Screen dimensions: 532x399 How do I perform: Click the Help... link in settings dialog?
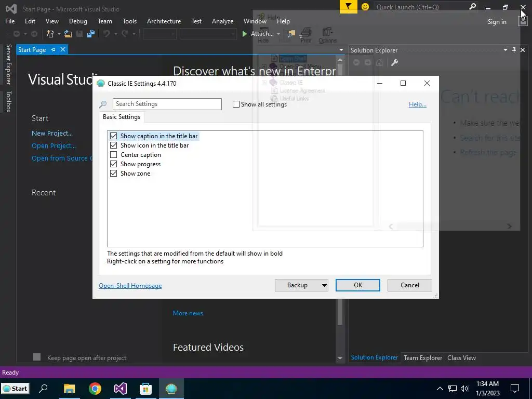[418, 104]
